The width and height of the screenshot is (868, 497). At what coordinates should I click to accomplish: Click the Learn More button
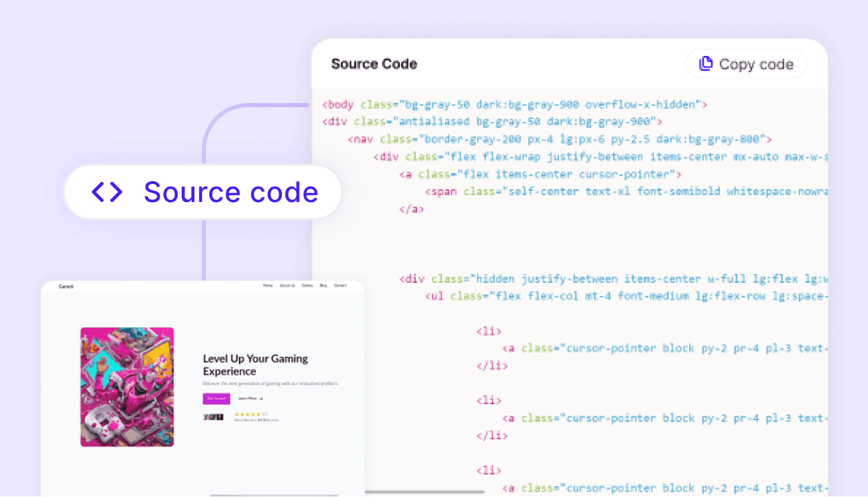point(250,399)
